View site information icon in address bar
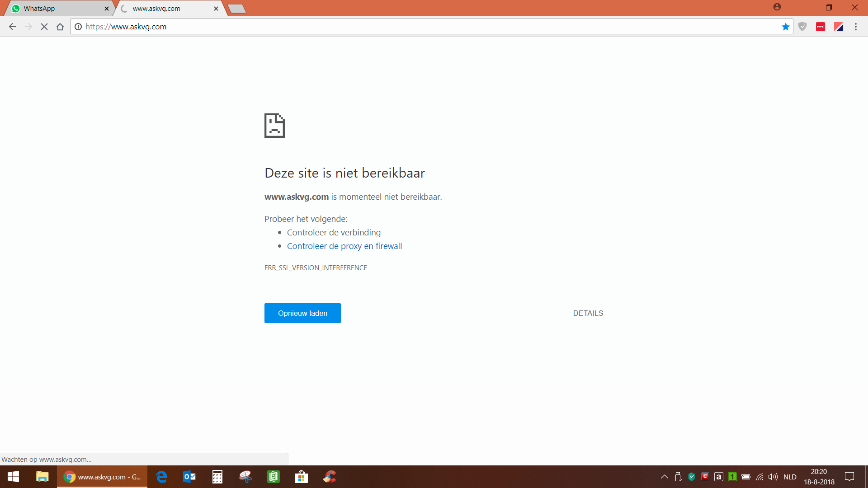This screenshot has width=868, height=488. click(78, 27)
